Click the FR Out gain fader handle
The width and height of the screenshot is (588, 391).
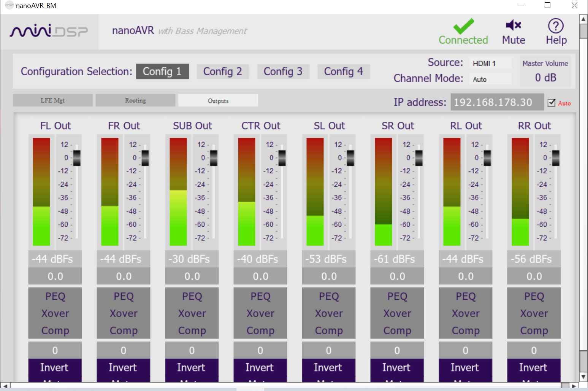point(145,158)
